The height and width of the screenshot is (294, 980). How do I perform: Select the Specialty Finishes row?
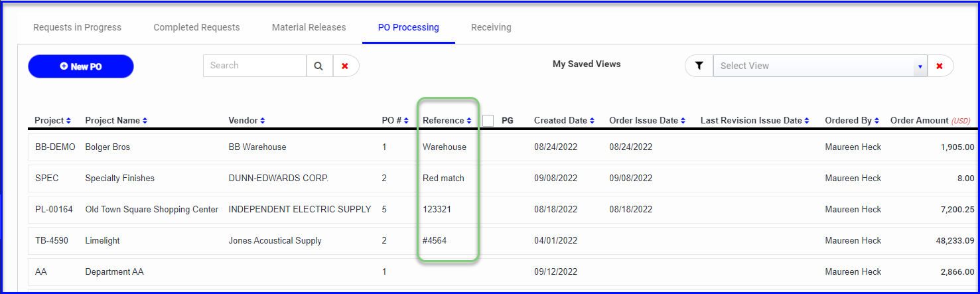point(504,178)
